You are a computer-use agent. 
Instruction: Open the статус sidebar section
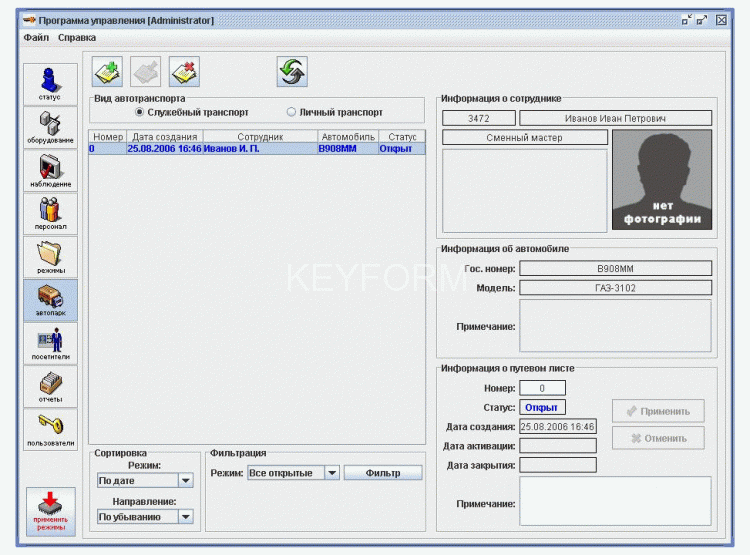50,84
